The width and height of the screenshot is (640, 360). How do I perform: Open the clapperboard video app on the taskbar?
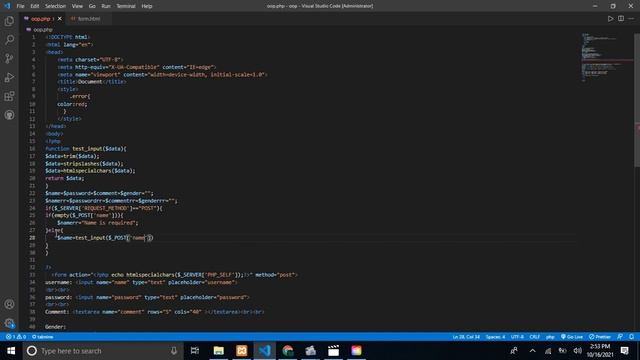pos(333,351)
